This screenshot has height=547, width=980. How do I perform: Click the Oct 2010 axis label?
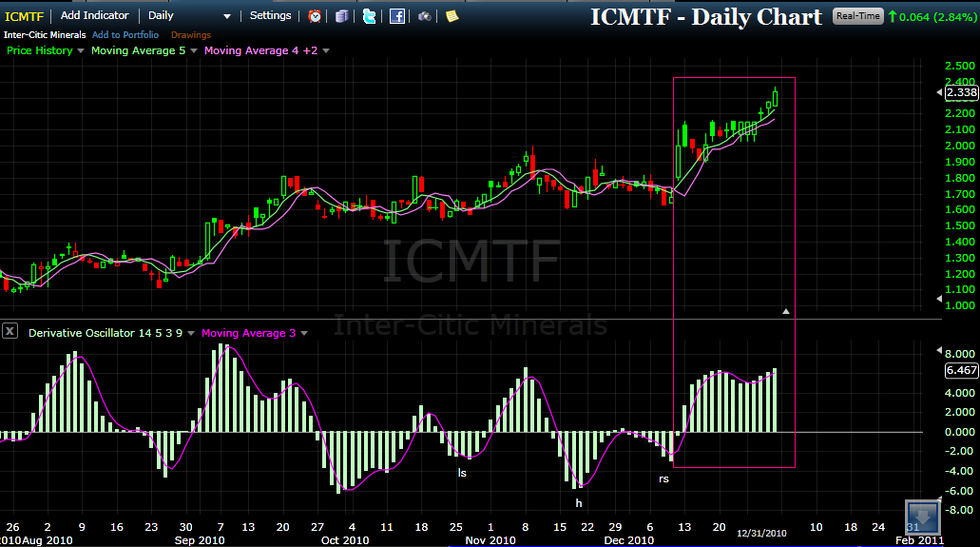[345, 540]
